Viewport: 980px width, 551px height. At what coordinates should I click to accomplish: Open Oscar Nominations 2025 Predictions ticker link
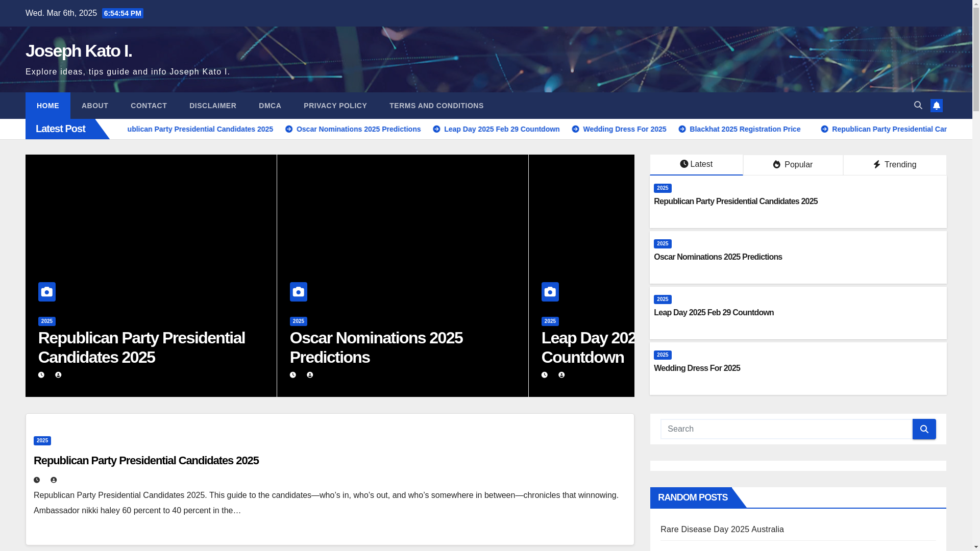click(x=358, y=129)
